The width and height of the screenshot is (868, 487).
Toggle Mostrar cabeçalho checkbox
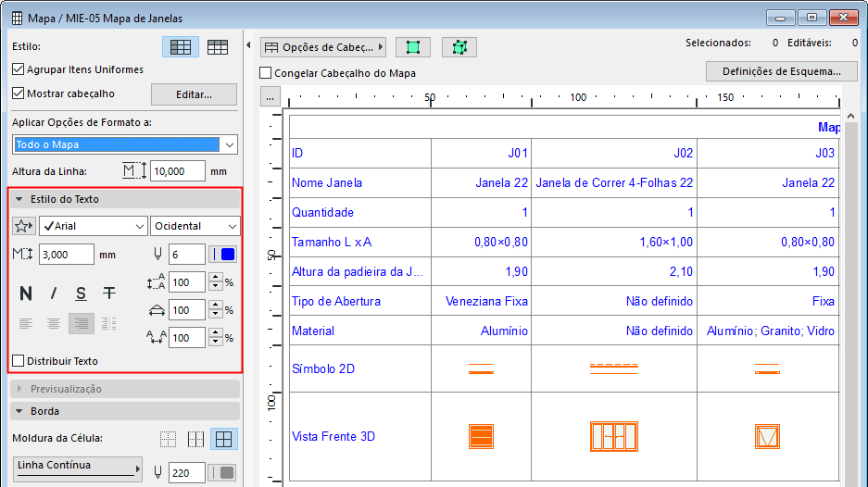point(19,94)
